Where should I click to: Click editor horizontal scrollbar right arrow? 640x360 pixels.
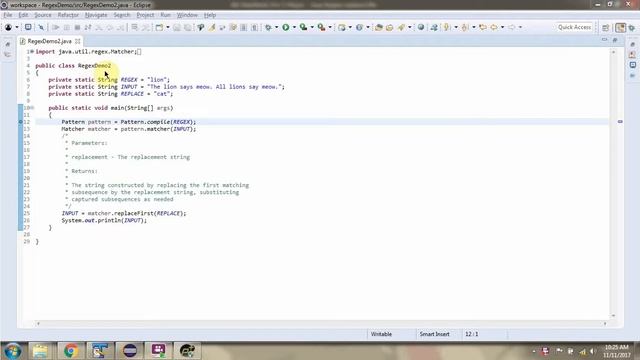tap(605, 323)
